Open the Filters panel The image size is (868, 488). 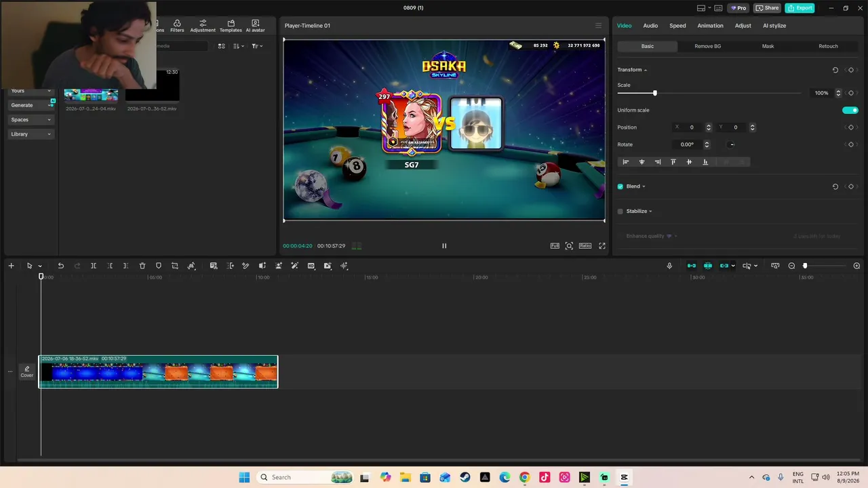point(177,26)
